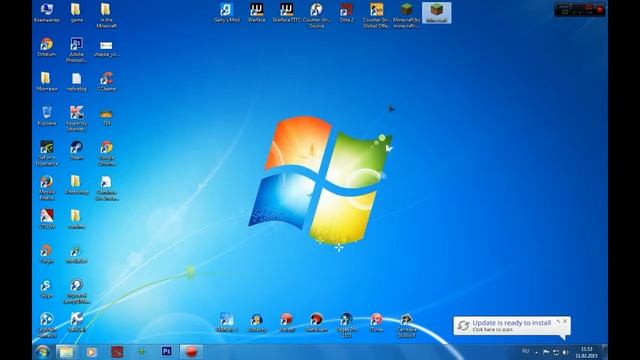
Task: Launch Counter-Strike Global Offensive shortcut
Action: (376, 15)
